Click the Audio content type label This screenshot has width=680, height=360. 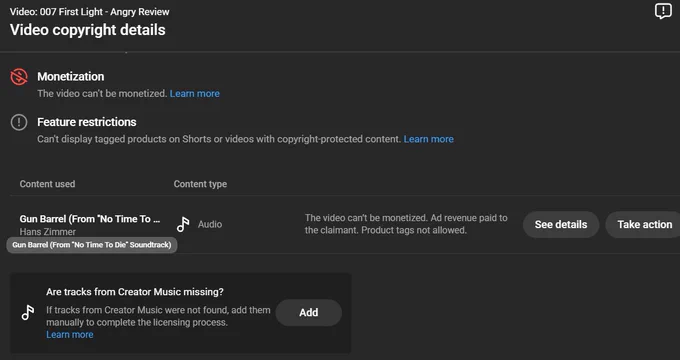(210, 225)
